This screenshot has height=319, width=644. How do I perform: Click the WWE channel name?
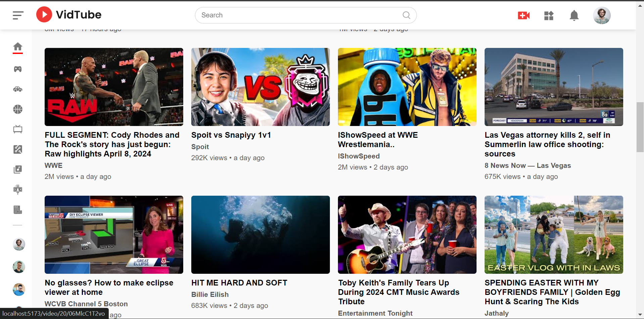pyautogui.click(x=54, y=166)
